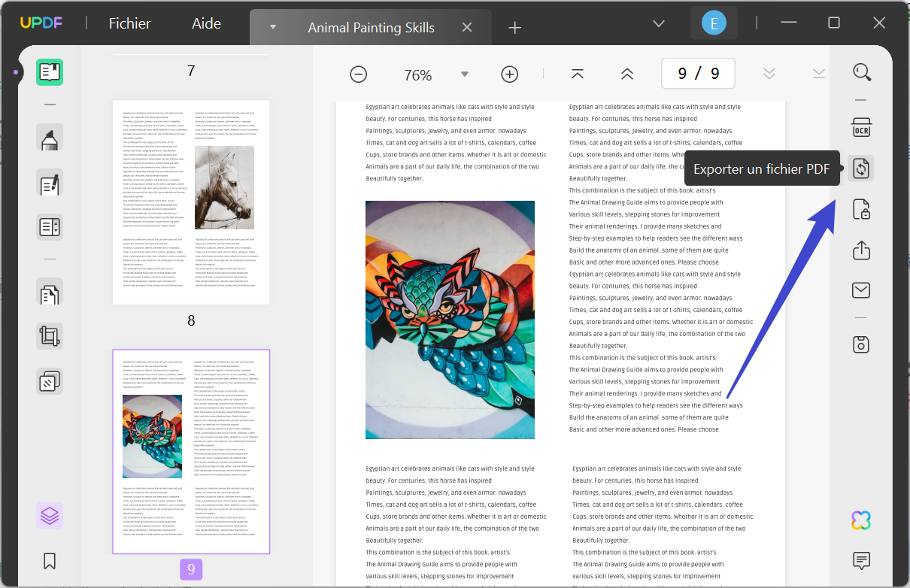The image size is (910, 588).
Task: Open the list of open tabs dropdown
Action: [659, 23]
